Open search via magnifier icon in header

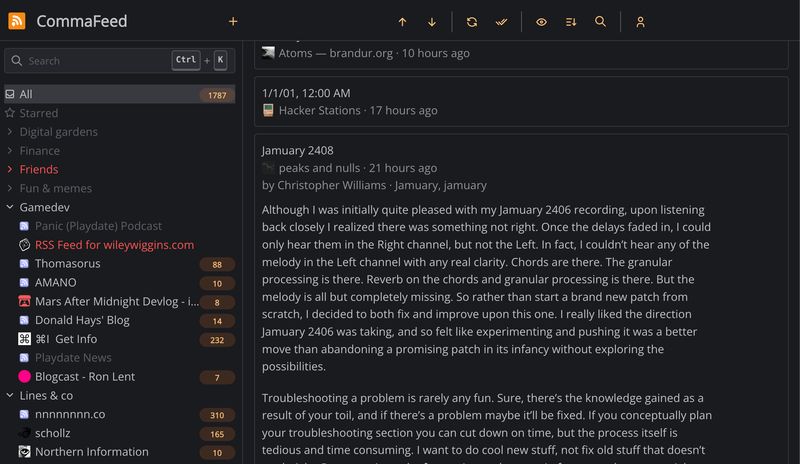click(x=601, y=22)
